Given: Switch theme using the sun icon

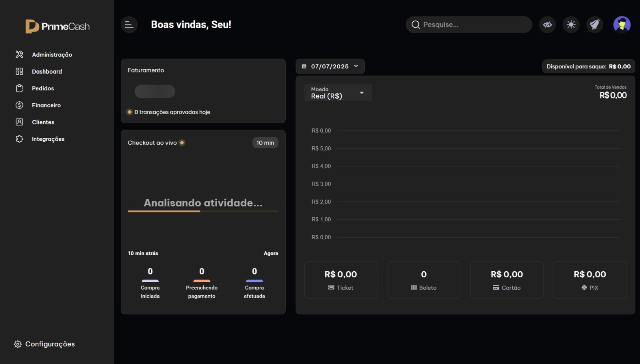Looking at the screenshot, I should click(571, 24).
